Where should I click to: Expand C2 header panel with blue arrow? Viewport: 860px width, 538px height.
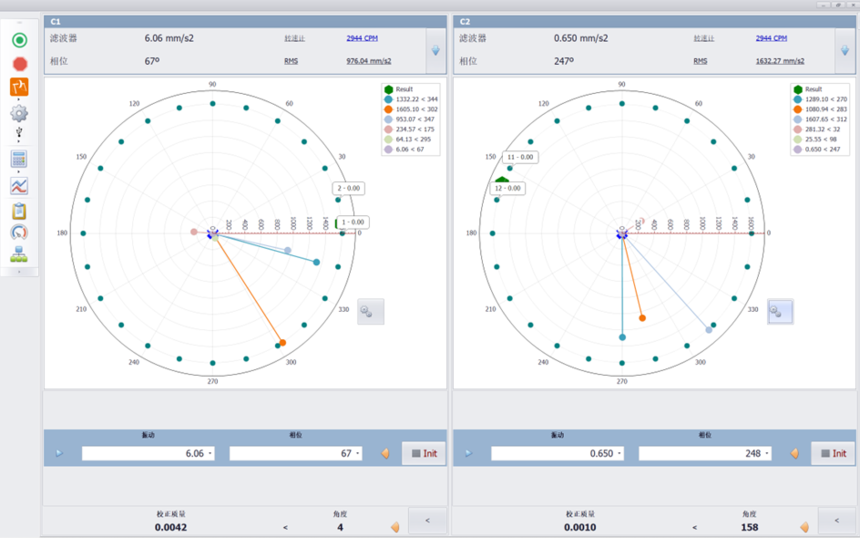pyautogui.click(x=845, y=50)
